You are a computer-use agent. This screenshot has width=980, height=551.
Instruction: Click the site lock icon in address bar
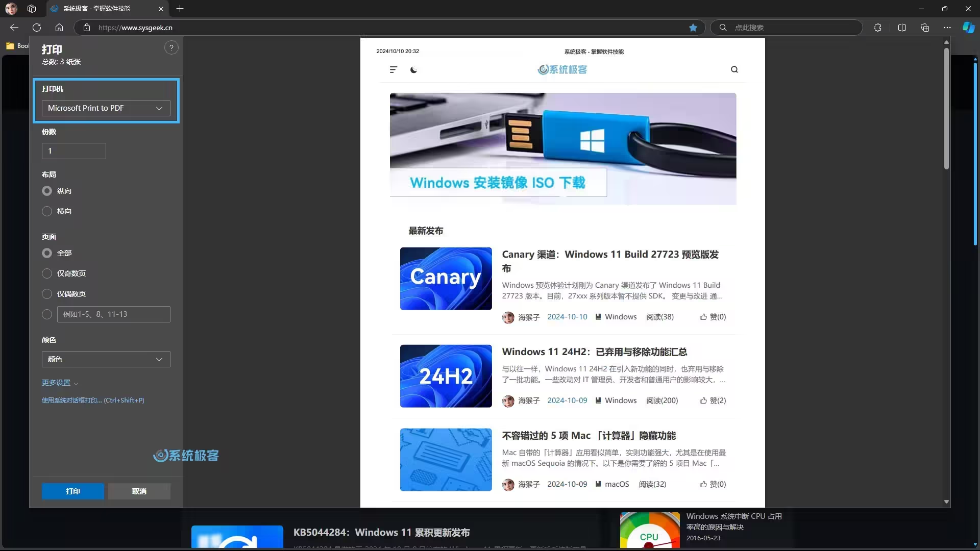pos(87,28)
